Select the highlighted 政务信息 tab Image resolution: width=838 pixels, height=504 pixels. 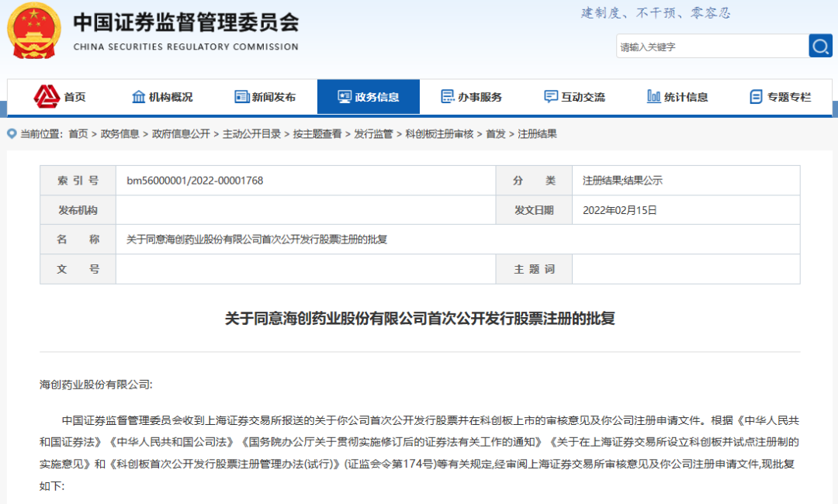(x=369, y=97)
